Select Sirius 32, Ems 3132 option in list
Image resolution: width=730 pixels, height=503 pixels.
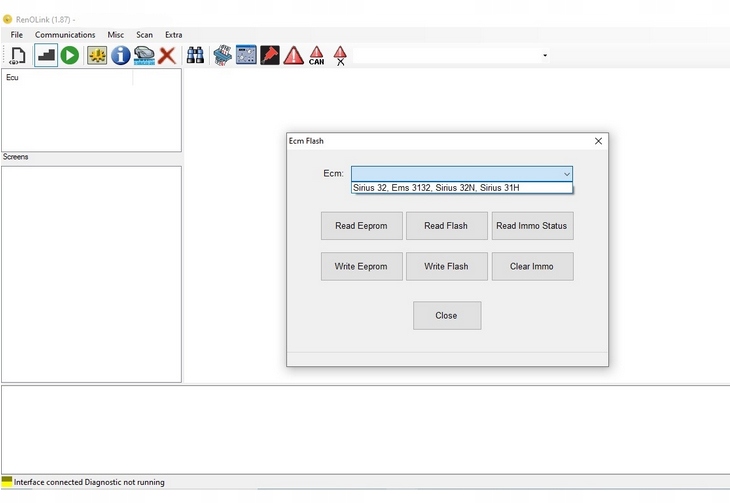point(462,188)
